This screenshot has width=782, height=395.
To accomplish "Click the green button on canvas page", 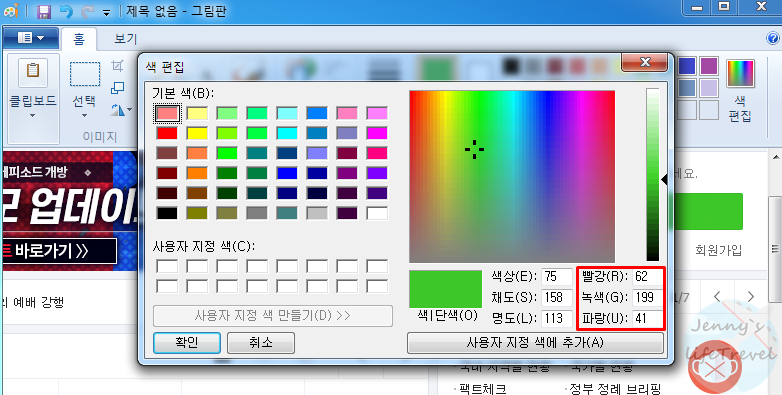I will click(708, 211).
